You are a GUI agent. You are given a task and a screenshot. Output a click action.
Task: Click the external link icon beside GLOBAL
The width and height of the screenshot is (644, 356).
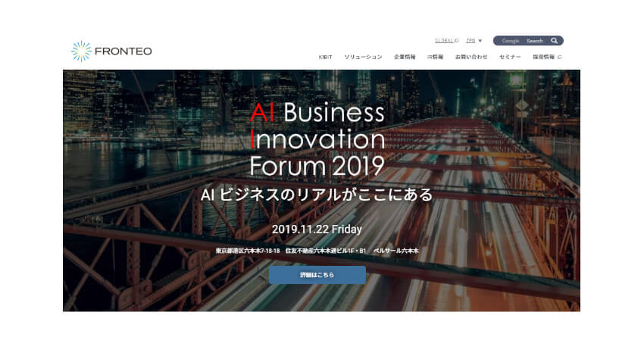coord(457,41)
